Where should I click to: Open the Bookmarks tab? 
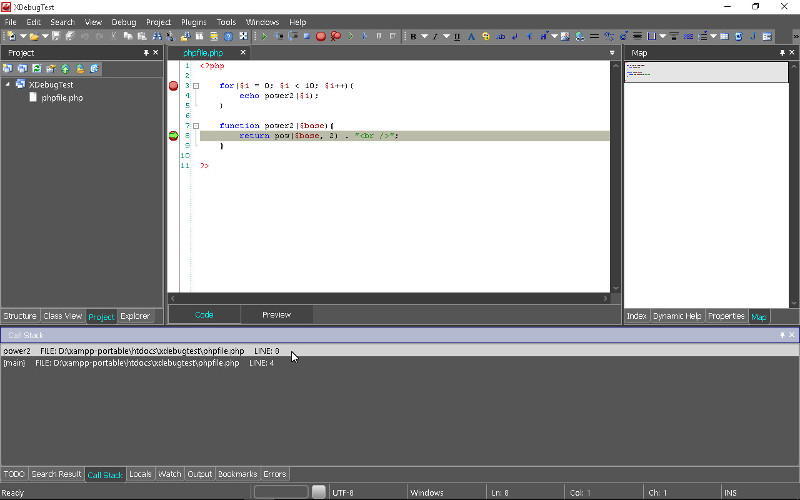click(238, 474)
